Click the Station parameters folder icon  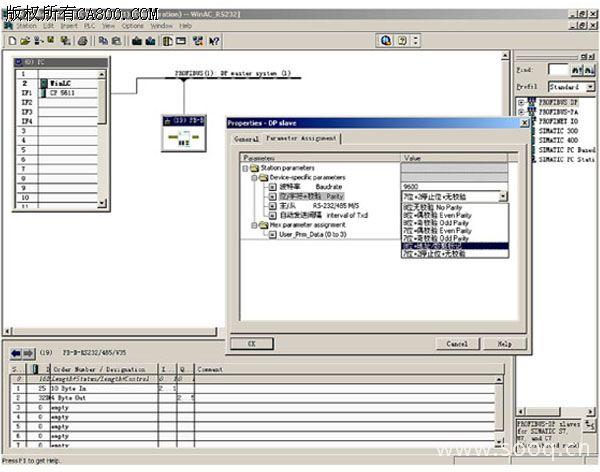coord(254,169)
